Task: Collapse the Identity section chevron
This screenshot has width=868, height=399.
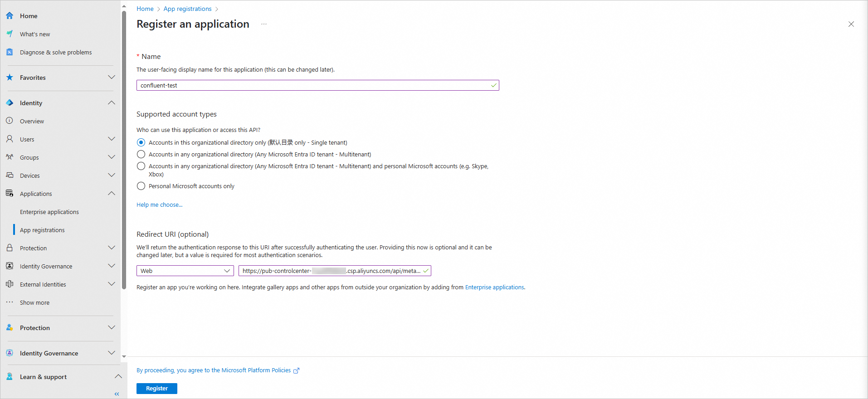Action: coord(112,102)
